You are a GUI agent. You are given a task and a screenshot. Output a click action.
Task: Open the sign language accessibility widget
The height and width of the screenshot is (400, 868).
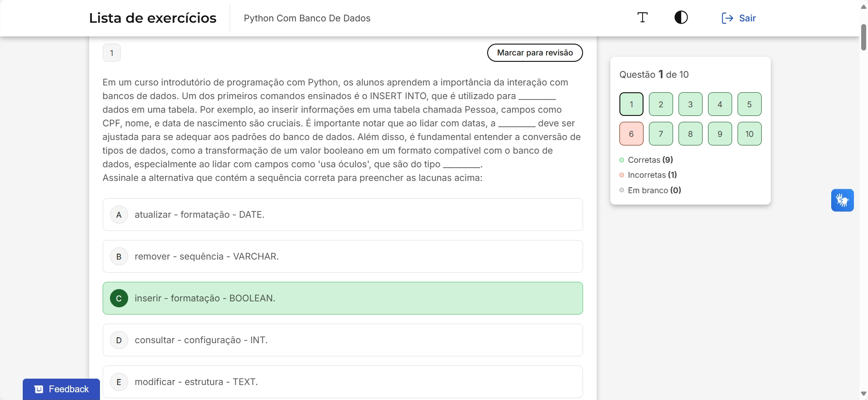[842, 200]
